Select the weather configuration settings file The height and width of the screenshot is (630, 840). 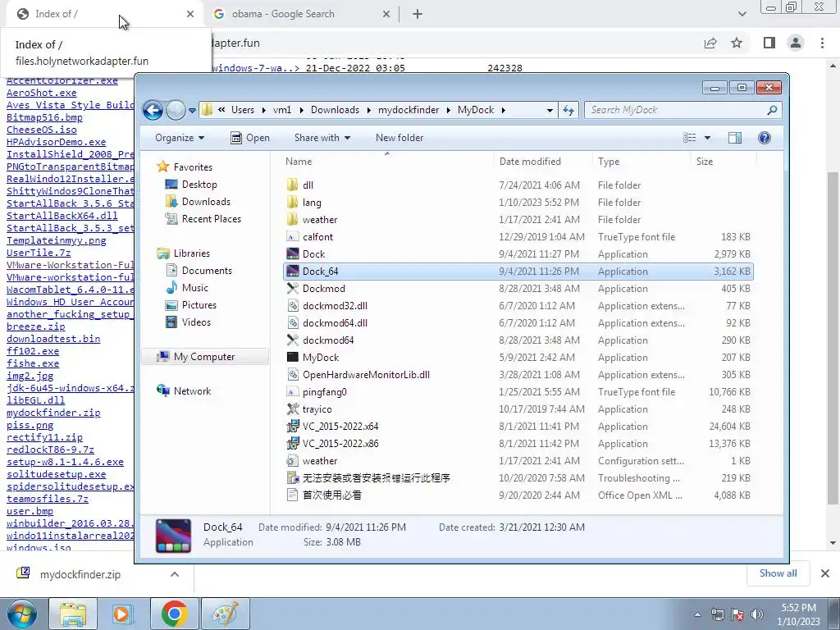coord(518,461)
